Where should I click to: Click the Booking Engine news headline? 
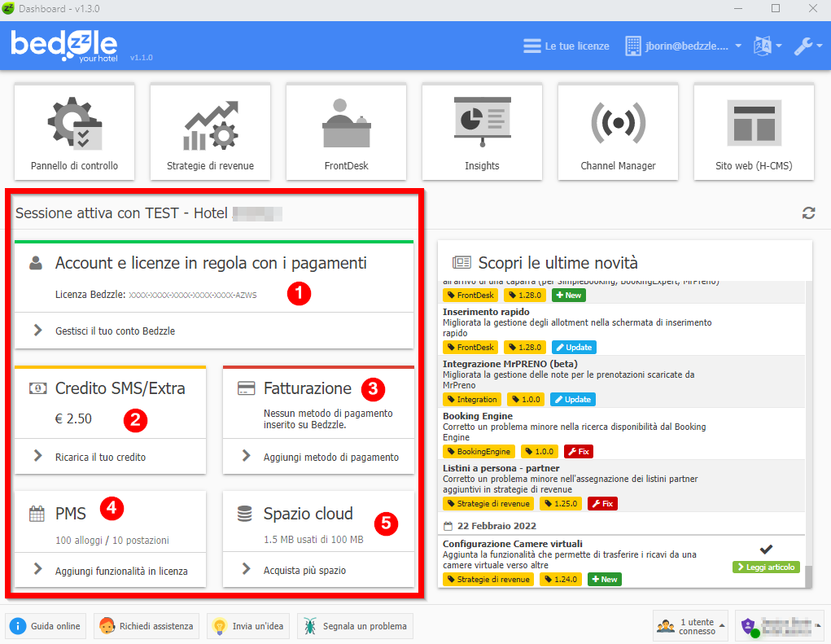coord(478,416)
